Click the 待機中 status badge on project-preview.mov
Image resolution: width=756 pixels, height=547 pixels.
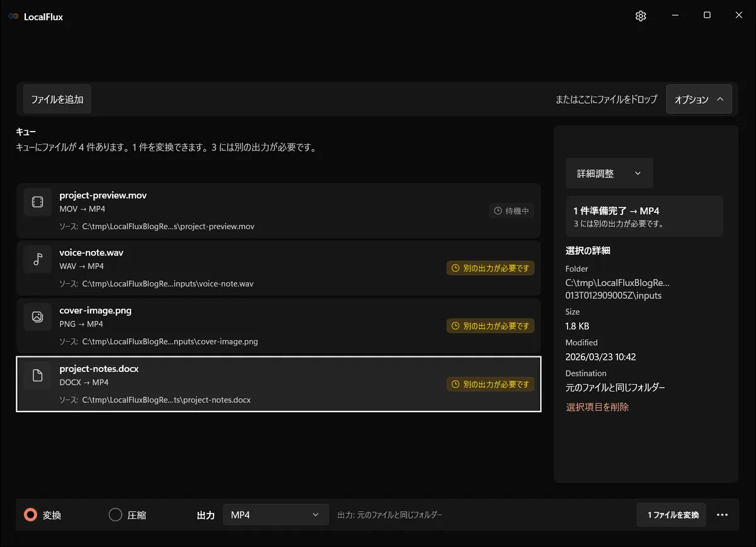(512, 211)
